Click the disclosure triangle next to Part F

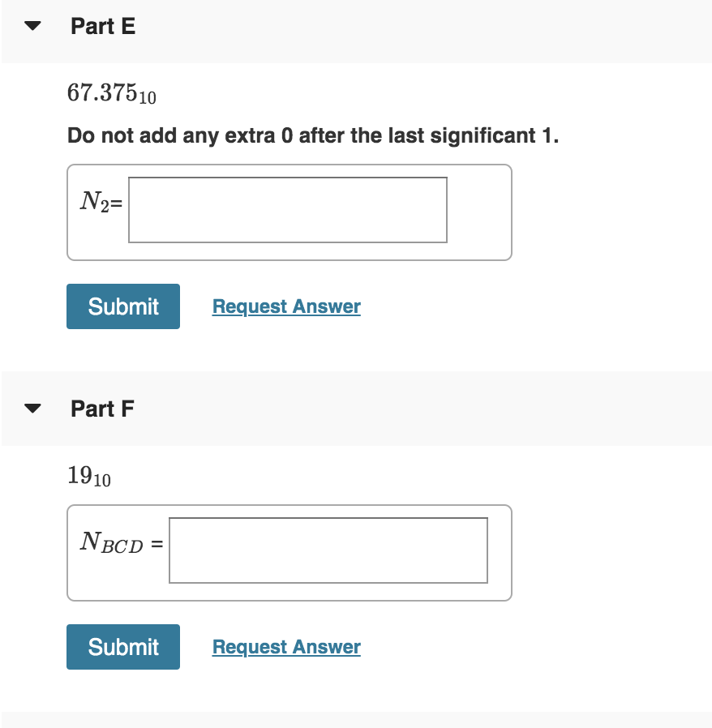point(31,409)
